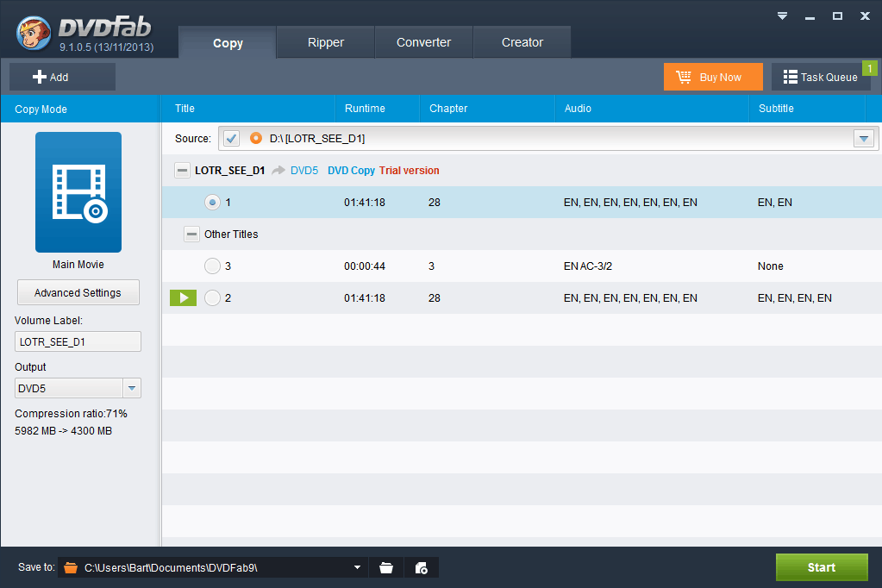
Task: Open the source selection dropdown arrow
Action: point(863,137)
